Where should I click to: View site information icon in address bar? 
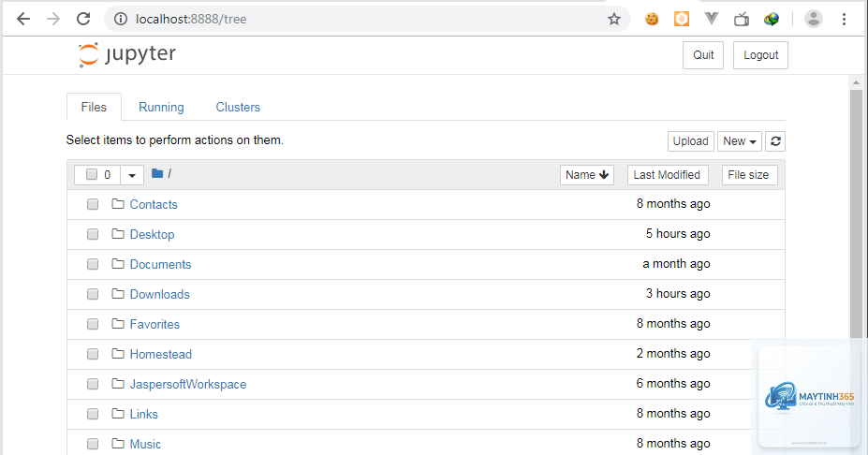click(x=120, y=19)
